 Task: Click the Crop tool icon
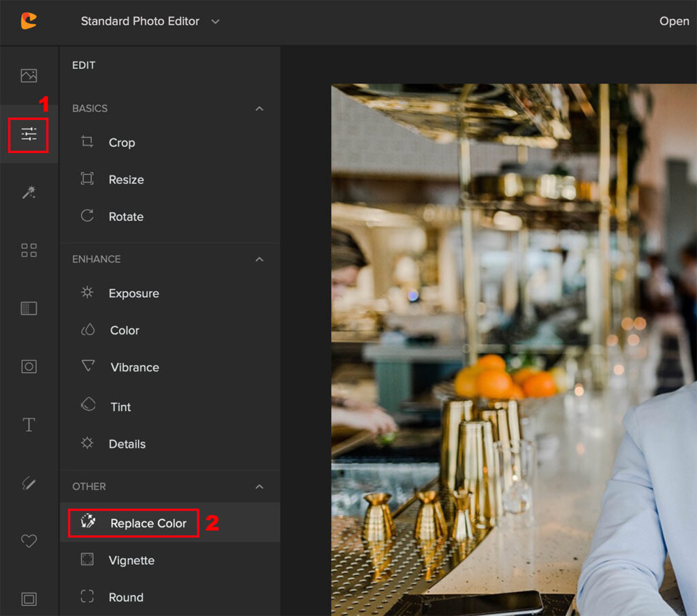pyautogui.click(x=87, y=142)
